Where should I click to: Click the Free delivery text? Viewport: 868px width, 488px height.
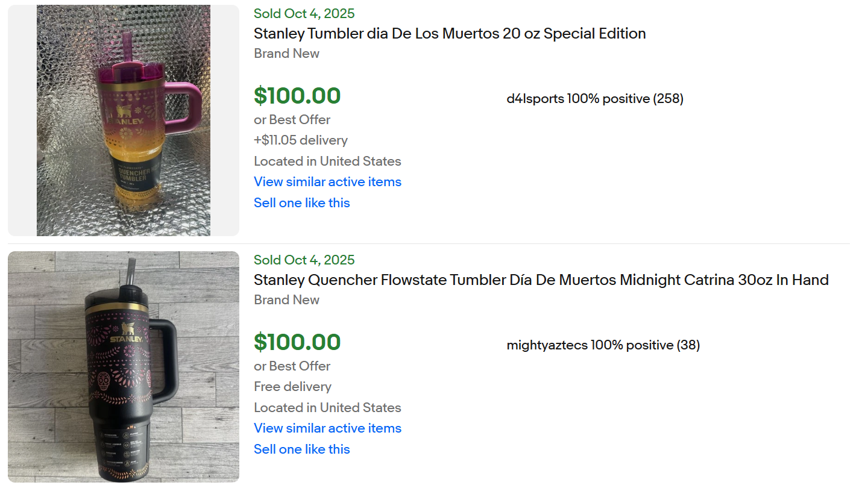(292, 387)
